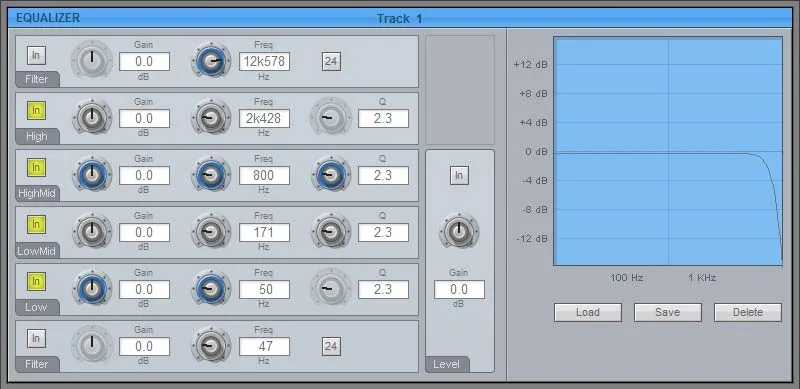Toggle the Level section In button
The width and height of the screenshot is (800, 389).
(459, 176)
